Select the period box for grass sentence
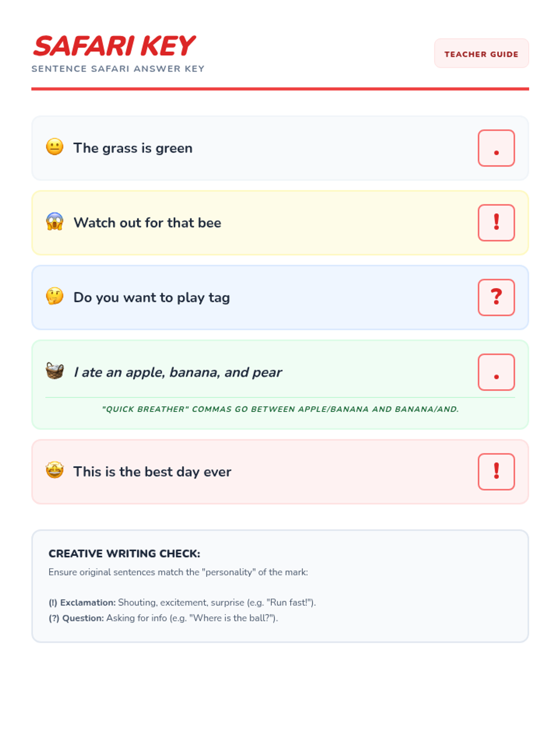560x747 pixels. click(x=496, y=148)
